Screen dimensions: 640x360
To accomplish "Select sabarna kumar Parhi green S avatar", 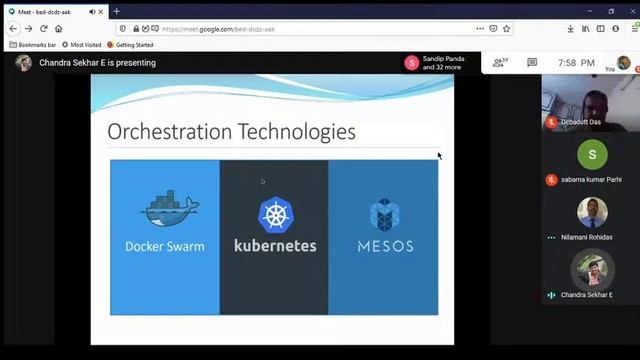I will pyautogui.click(x=592, y=154).
